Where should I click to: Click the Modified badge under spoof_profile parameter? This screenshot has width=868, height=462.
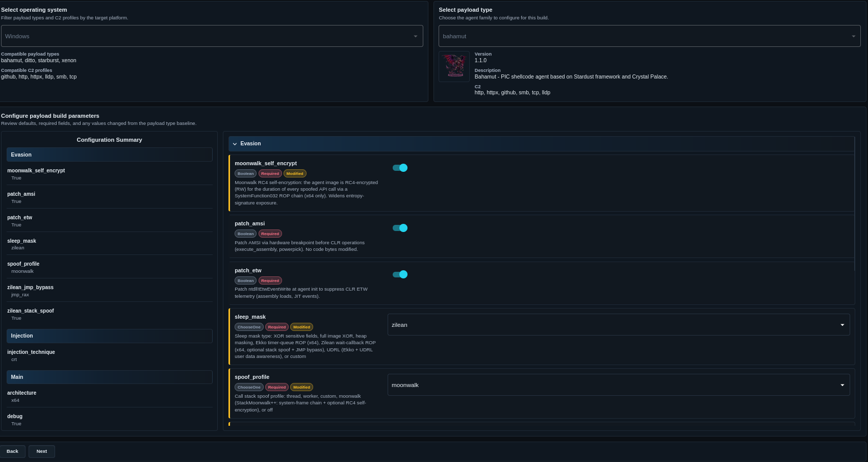pyautogui.click(x=301, y=387)
